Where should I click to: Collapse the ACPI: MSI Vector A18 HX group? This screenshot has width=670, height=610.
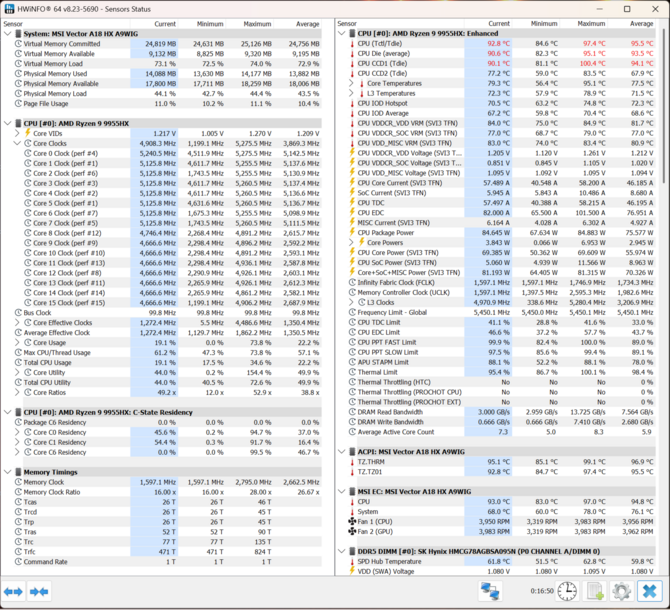coord(341,452)
